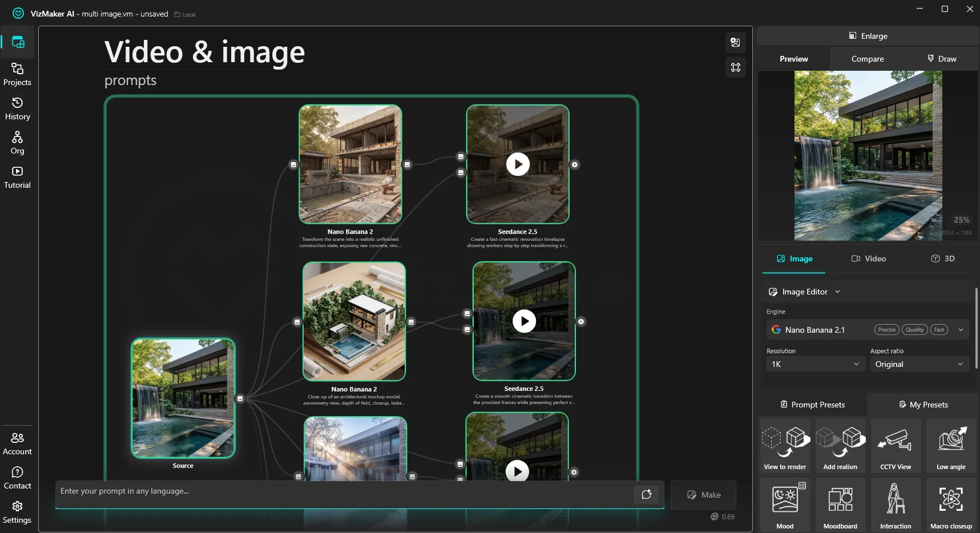
Task: Click the Make button
Action: pyautogui.click(x=703, y=495)
